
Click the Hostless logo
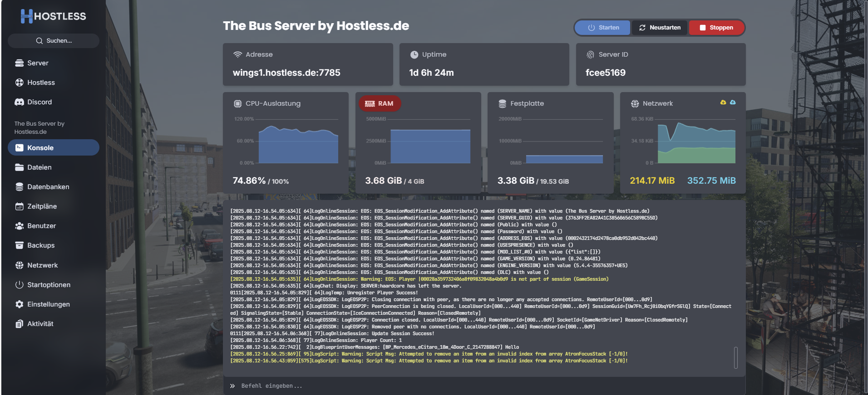coord(53,16)
